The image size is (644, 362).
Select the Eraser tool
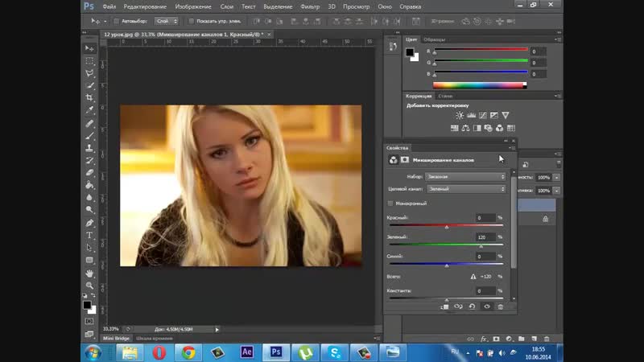[x=89, y=173]
